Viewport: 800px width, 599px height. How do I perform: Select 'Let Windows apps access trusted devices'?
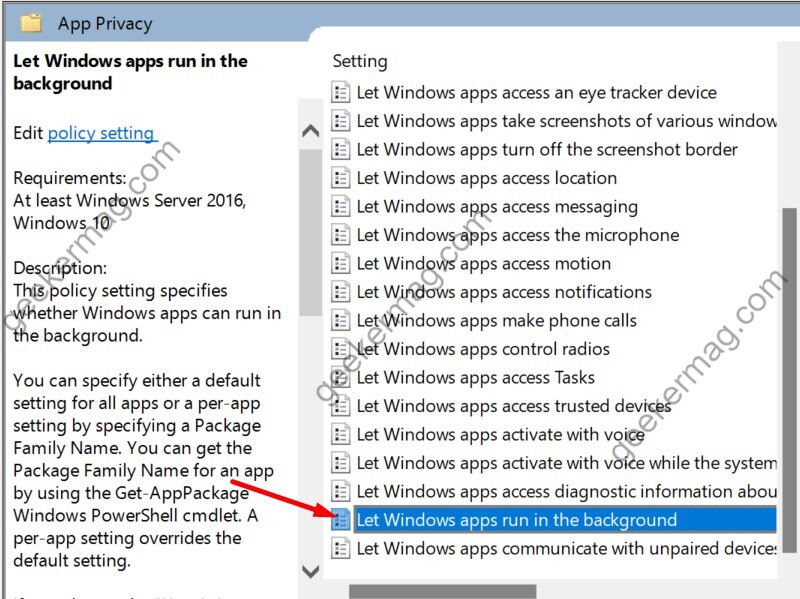(x=514, y=407)
